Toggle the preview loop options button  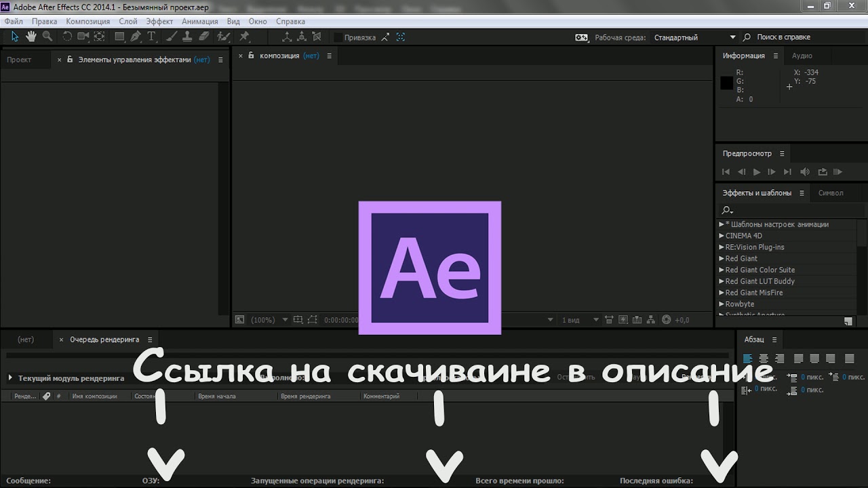[x=823, y=172]
